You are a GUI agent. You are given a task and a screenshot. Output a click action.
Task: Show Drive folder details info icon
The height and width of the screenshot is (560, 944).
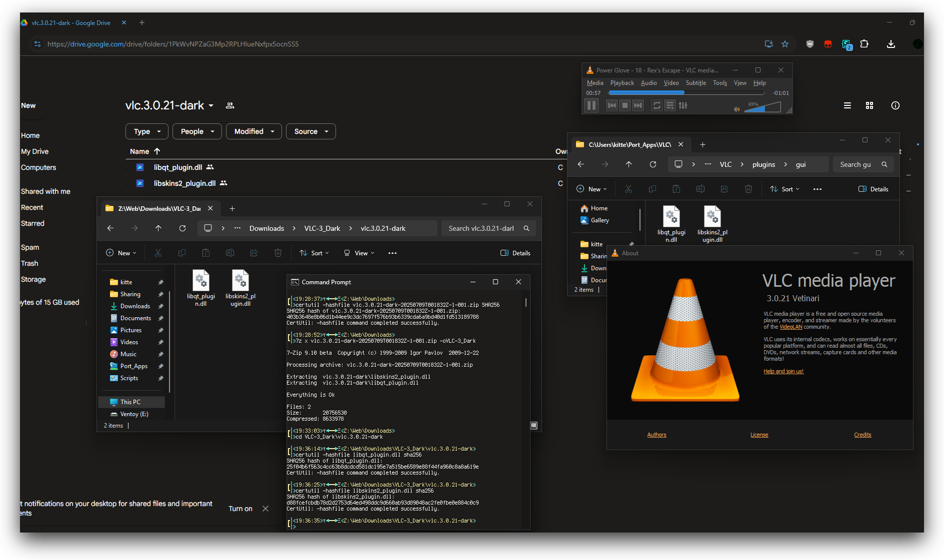(x=895, y=105)
